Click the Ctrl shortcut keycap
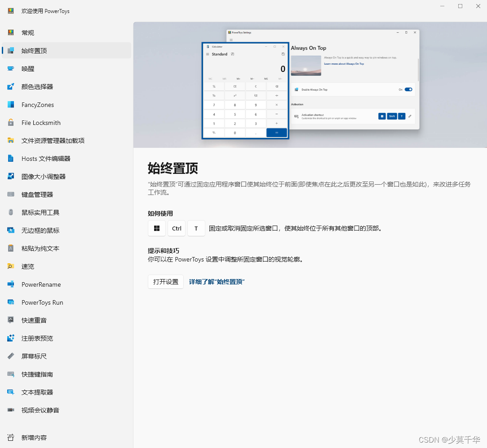The height and width of the screenshot is (448, 487). coord(177,228)
